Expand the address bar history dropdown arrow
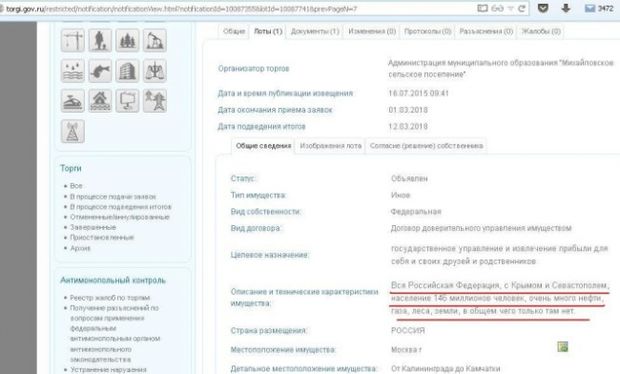Image resolution: width=620 pixels, height=374 pixels. click(510, 8)
